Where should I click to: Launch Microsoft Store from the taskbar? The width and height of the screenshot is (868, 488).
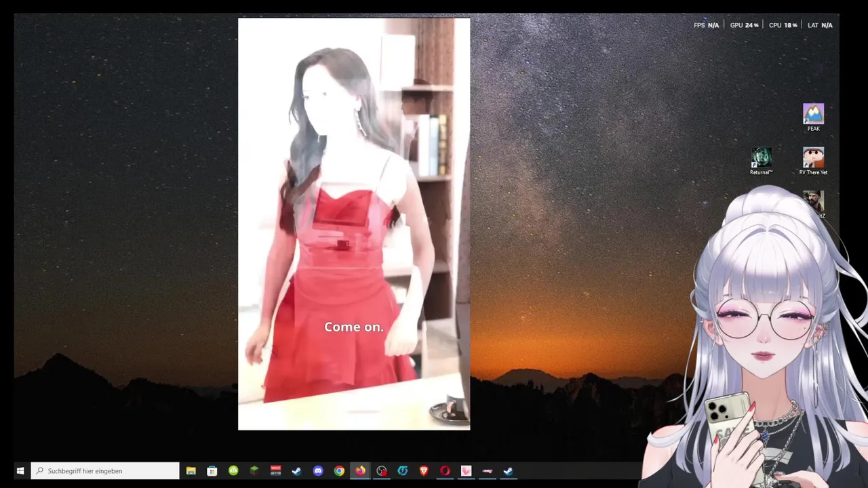coord(212,470)
